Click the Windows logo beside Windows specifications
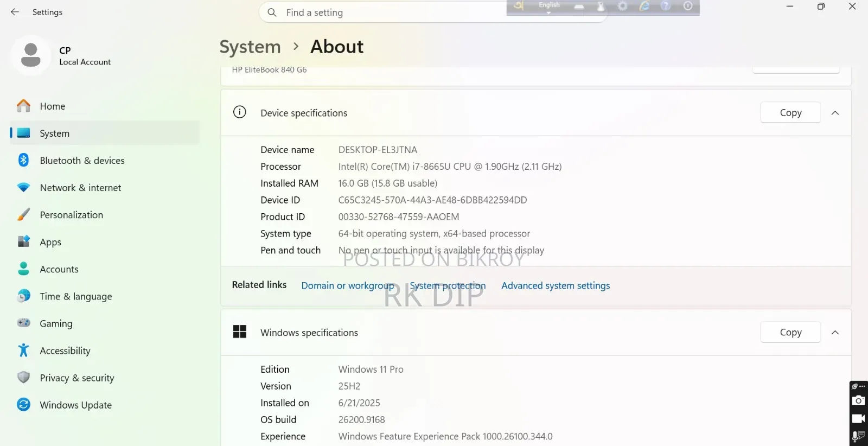 (x=239, y=332)
